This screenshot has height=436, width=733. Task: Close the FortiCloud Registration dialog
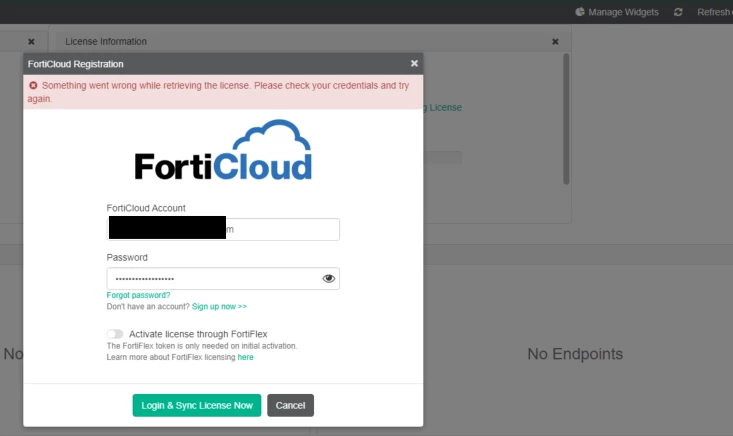coord(414,64)
